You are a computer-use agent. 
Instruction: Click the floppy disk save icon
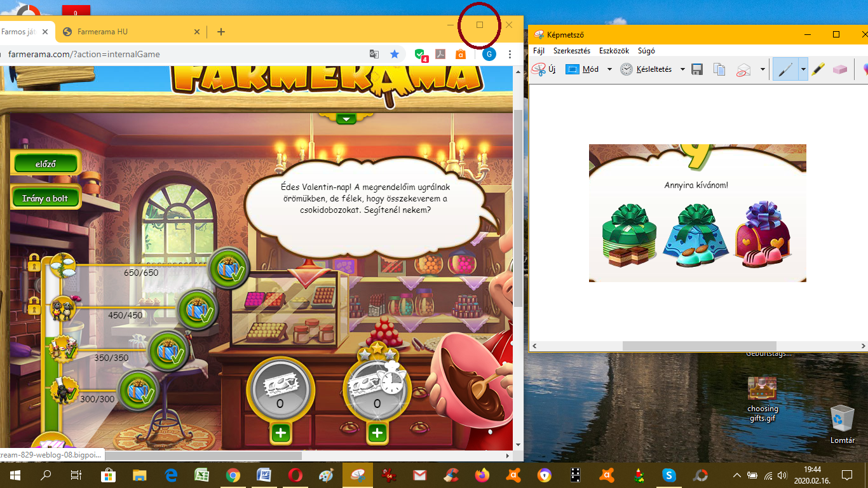(697, 69)
